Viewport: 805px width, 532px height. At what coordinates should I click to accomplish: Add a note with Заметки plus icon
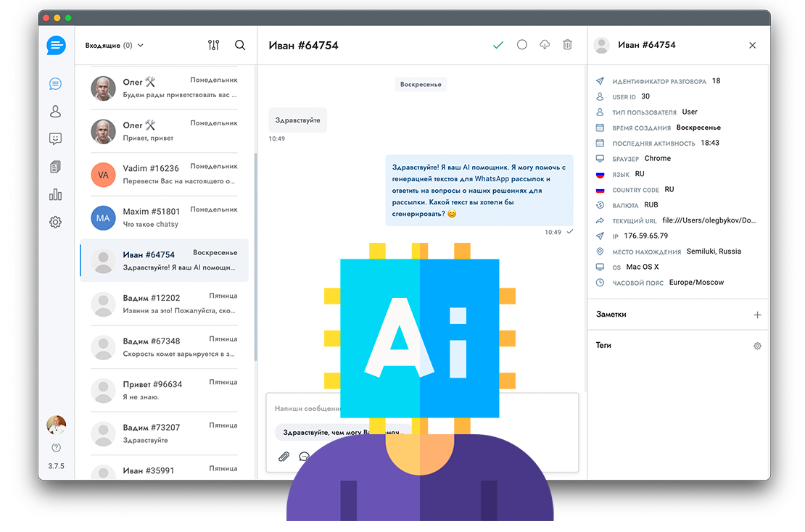tap(757, 315)
